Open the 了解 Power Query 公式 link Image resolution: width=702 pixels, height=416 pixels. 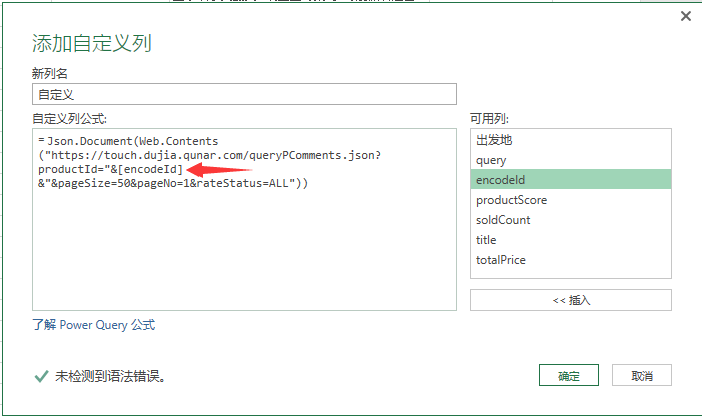point(93,325)
